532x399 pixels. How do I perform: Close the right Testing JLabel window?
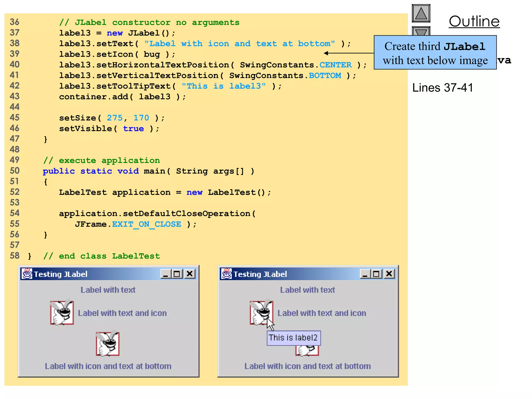(389, 274)
